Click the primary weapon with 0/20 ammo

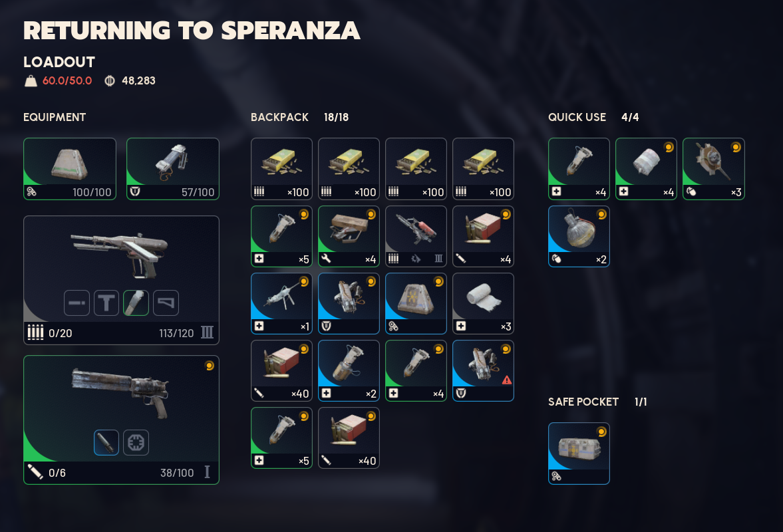(121, 280)
